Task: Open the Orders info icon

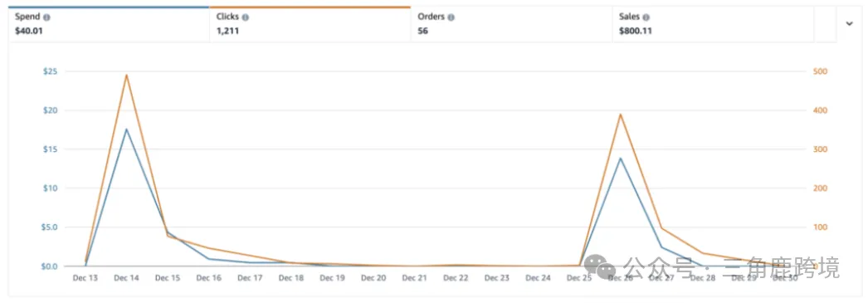Action: 451,17
